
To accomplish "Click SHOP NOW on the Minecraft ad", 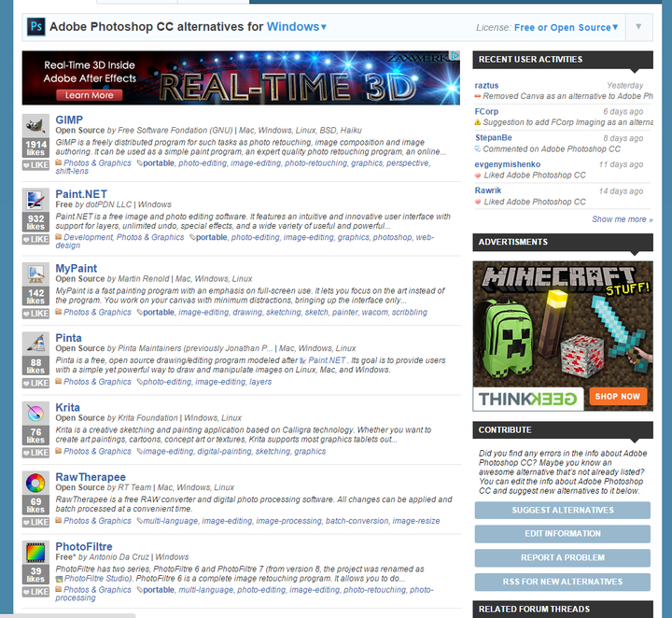I will 617,397.
